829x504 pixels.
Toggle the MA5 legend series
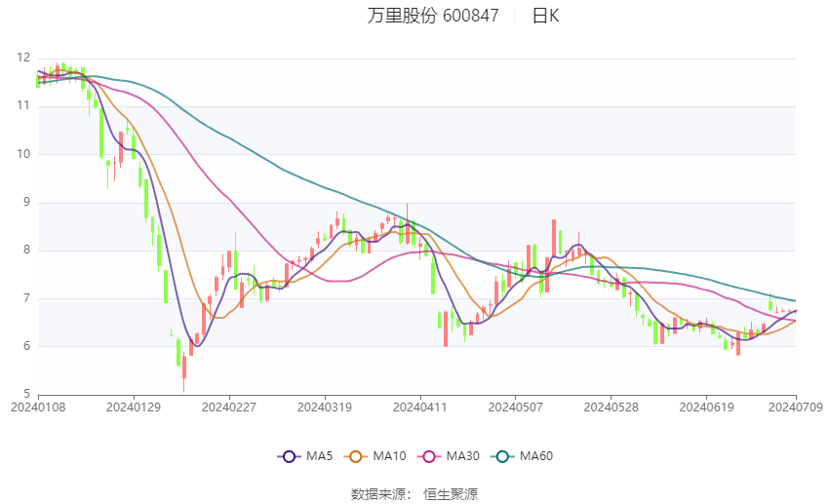tap(305, 456)
